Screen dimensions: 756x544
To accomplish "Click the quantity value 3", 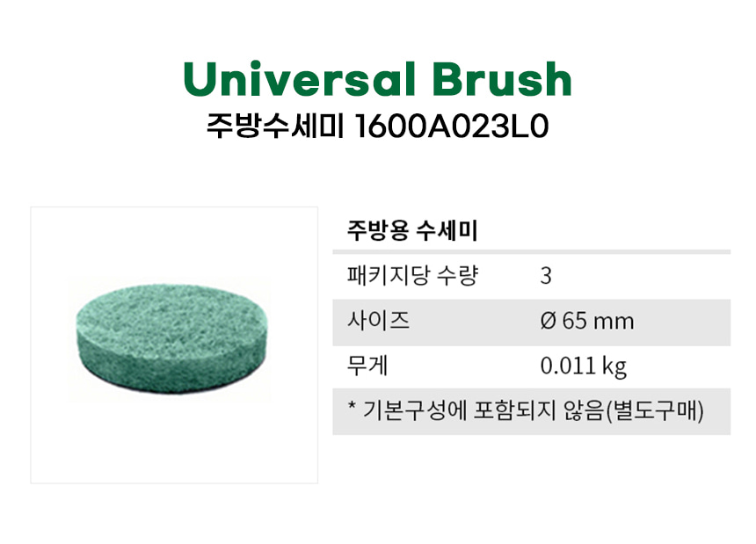I will pos(546,277).
